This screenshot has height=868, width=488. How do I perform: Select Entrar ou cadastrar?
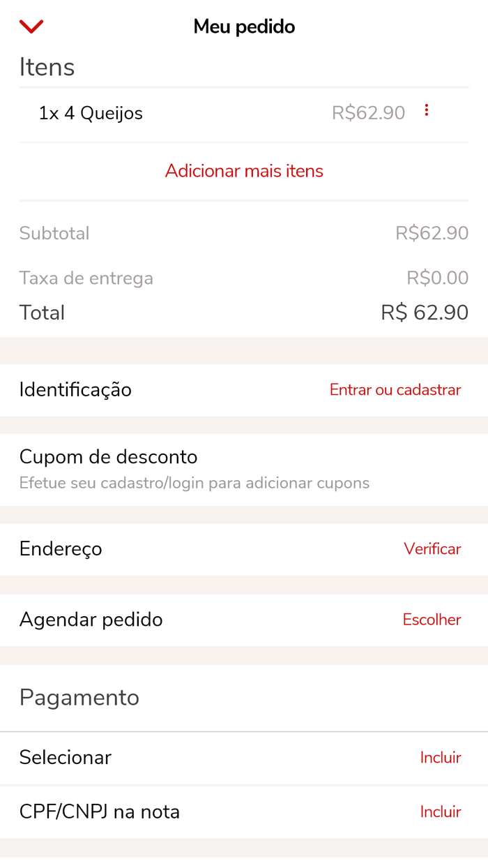pyautogui.click(x=395, y=390)
